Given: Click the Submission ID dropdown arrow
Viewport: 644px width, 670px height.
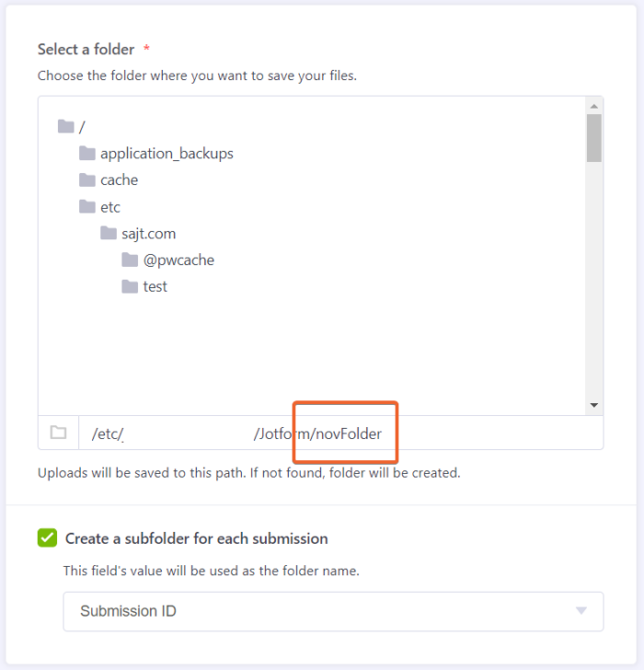Looking at the screenshot, I should click(581, 611).
